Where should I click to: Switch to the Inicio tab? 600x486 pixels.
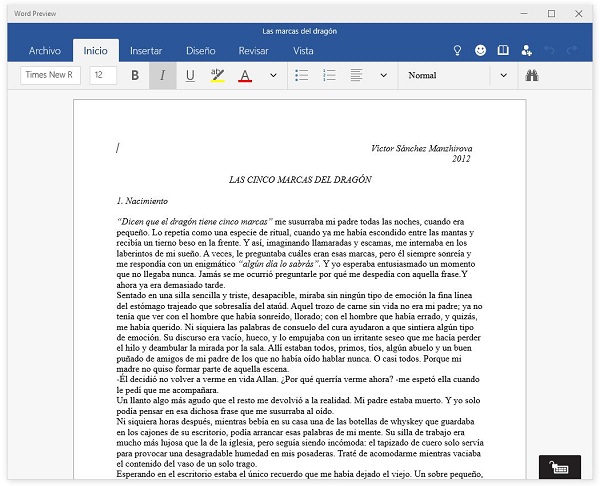96,51
